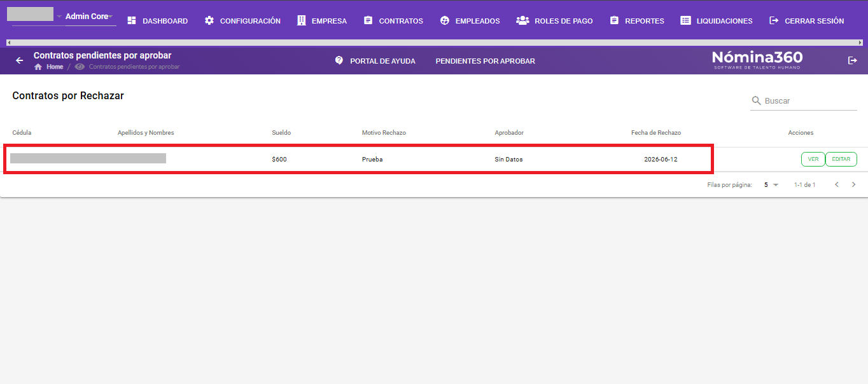Click Pendientes por Aprobar button
Image resolution: width=868 pixels, height=384 pixels.
[485, 61]
